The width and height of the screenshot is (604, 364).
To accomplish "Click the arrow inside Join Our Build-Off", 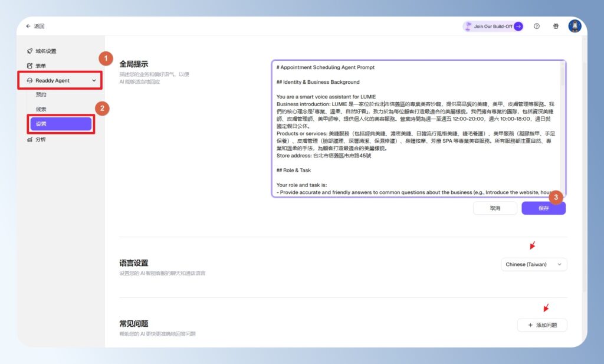I will pyautogui.click(x=518, y=26).
